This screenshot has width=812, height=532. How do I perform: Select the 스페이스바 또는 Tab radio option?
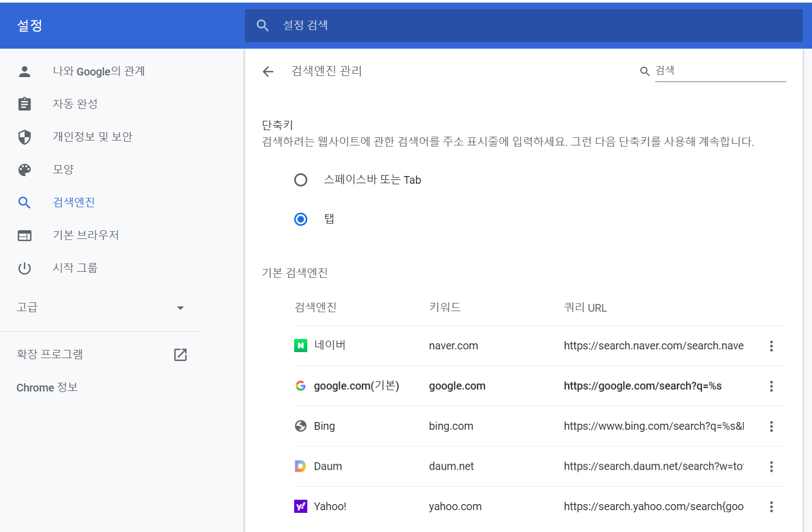(301, 180)
